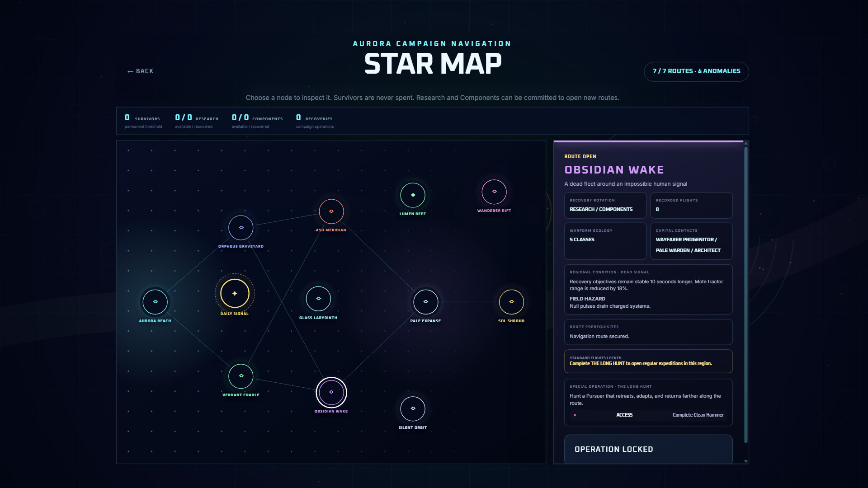Click the Aurora Campaign Navigation subtitle

[x=432, y=44]
